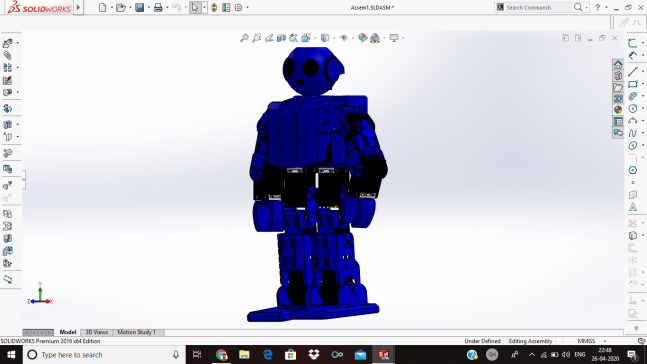
Task: Click the search magnifier button
Action: pyautogui.click(x=579, y=7)
